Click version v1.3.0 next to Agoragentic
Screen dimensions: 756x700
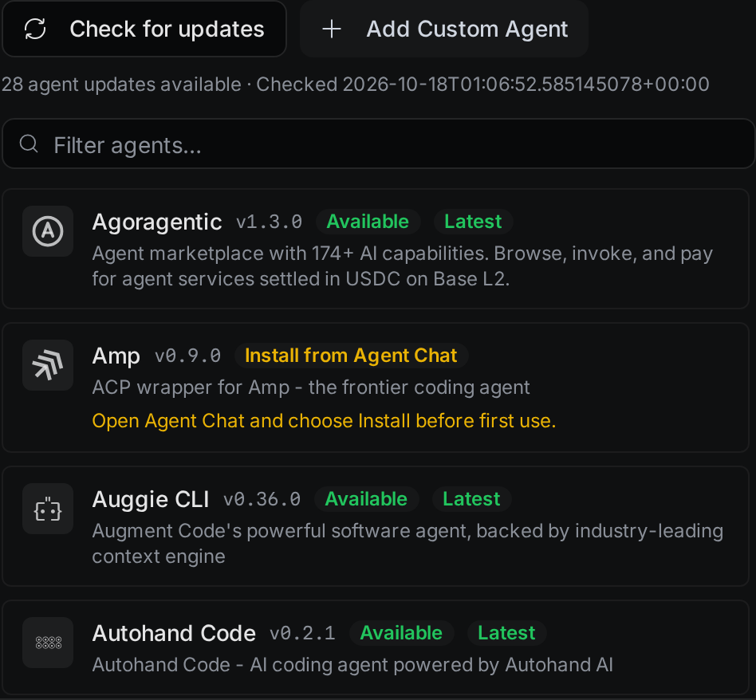click(269, 222)
